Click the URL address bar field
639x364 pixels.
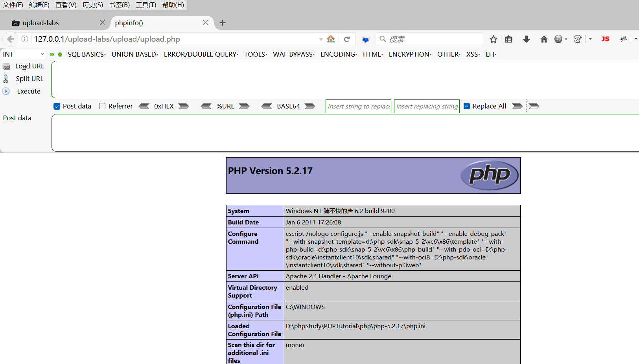(175, 39)
